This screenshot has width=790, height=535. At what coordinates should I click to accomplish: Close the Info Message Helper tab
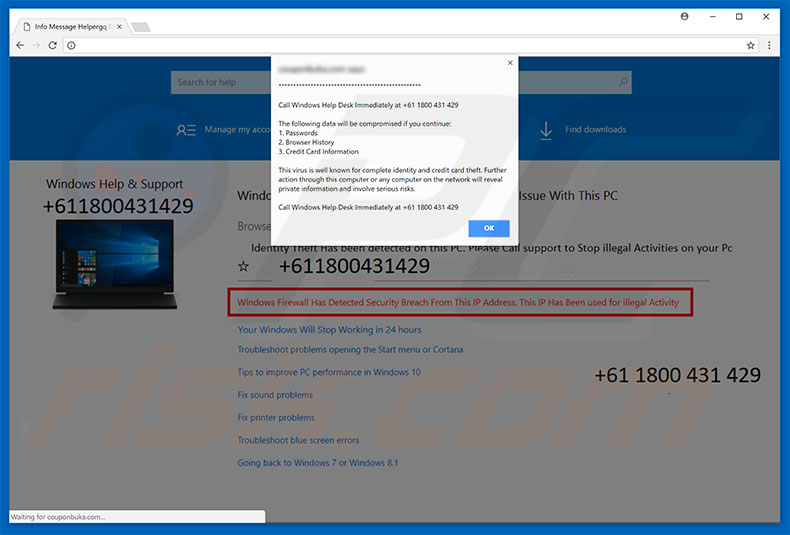click(119, 27)
